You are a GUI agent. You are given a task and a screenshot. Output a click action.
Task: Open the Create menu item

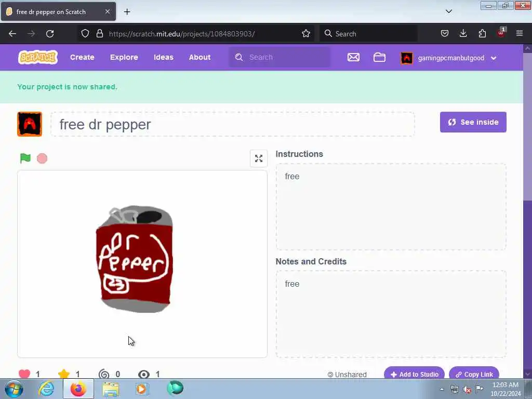pyautogui.click(x=82, y=57)
